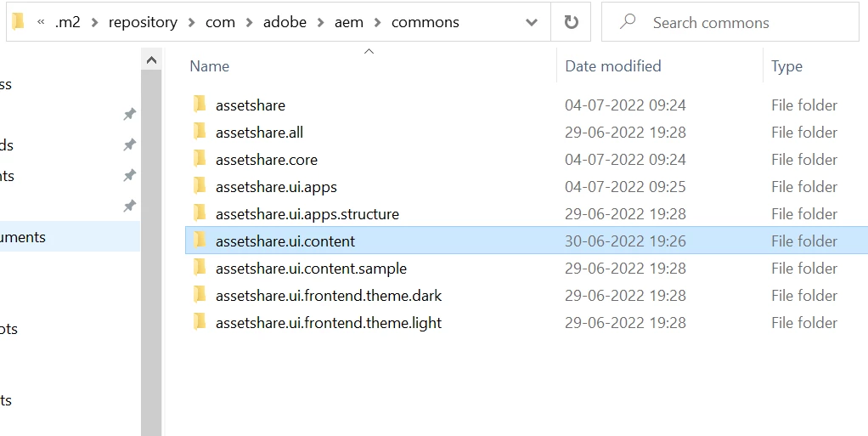Click the assetshare.ui.frontend.theme.light name
Screen dimensions: 868x436
pyautogui.click(x=329, y=323)
